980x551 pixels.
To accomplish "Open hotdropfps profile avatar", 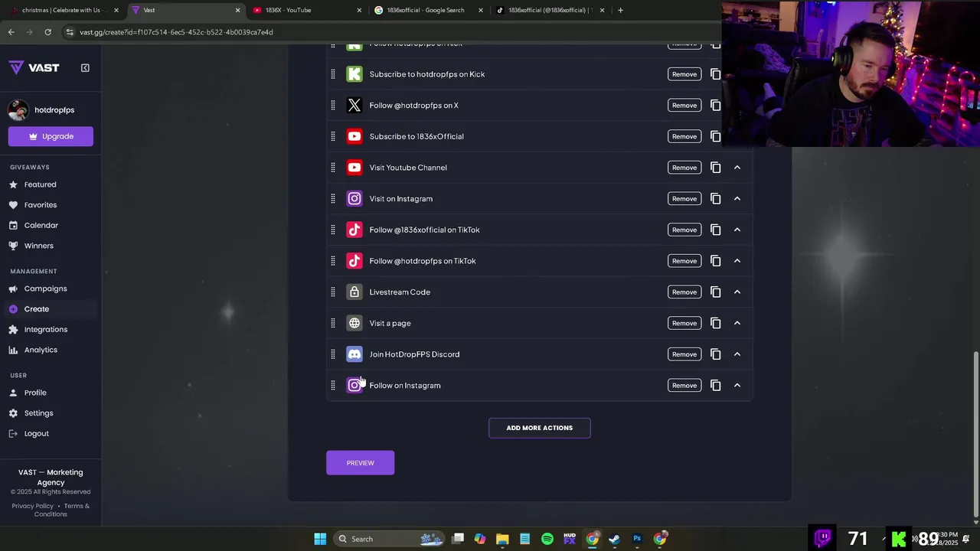I will point(18,110).
